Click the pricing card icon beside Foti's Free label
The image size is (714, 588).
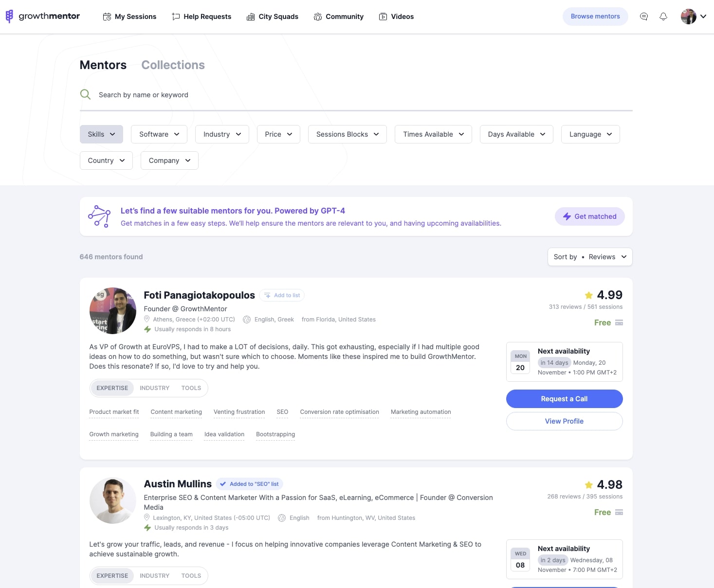click(x=619, y=322)
